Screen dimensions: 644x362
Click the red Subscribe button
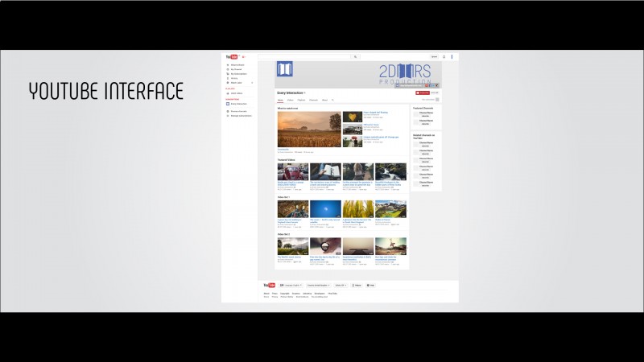(x=422, y=93)
